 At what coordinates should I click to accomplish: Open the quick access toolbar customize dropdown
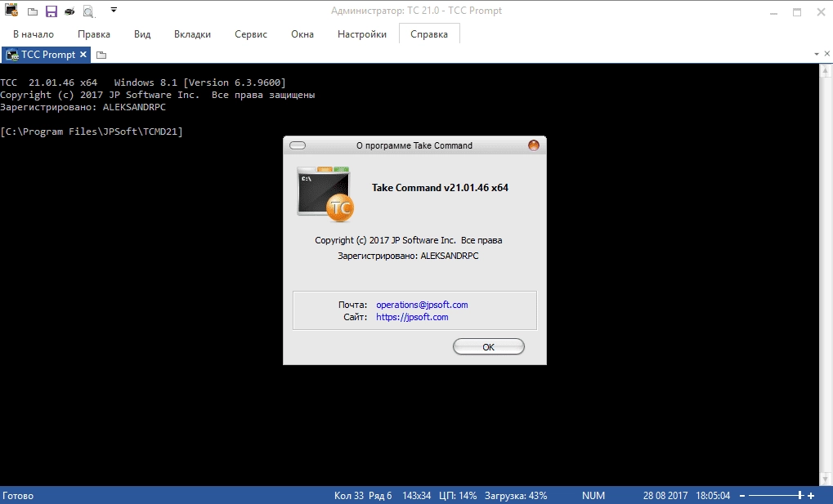pyautogui.click(x=114, y=10)
